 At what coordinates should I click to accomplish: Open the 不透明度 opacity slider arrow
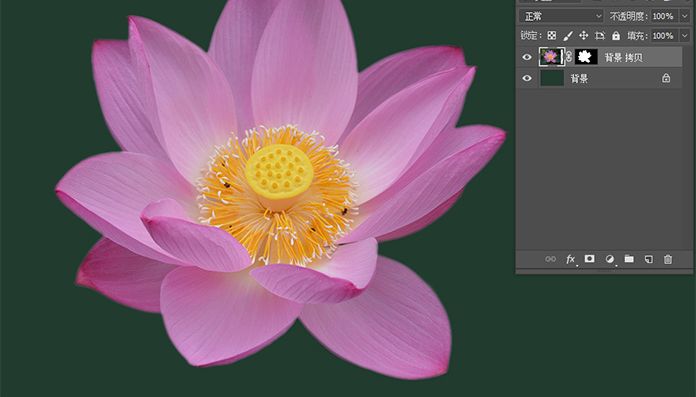tap(685, 16)
